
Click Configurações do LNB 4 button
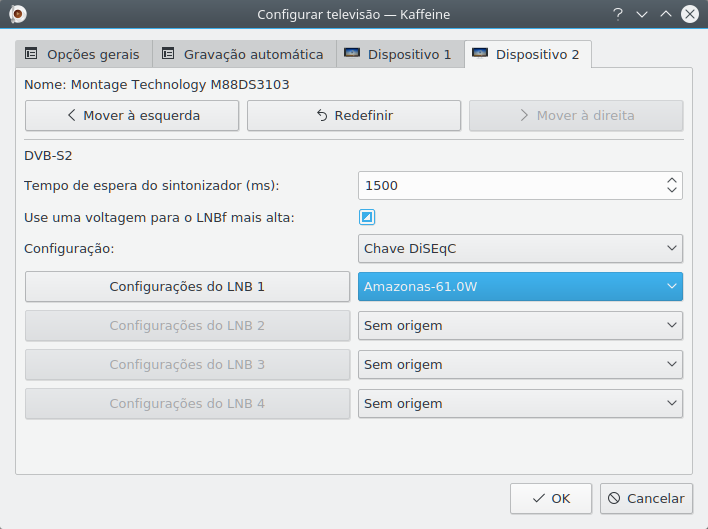(x=187, y=404)
